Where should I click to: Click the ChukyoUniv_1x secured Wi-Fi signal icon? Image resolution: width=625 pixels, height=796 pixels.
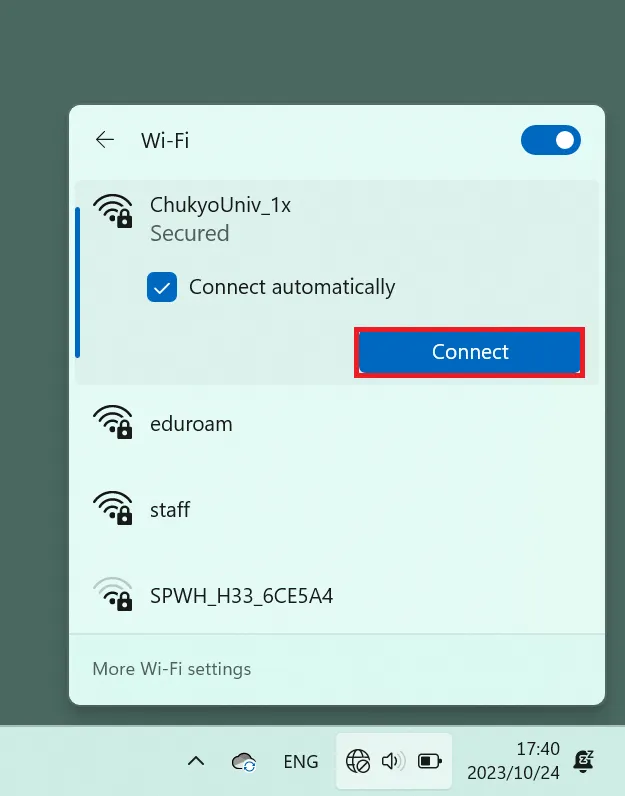pos(113,211)
